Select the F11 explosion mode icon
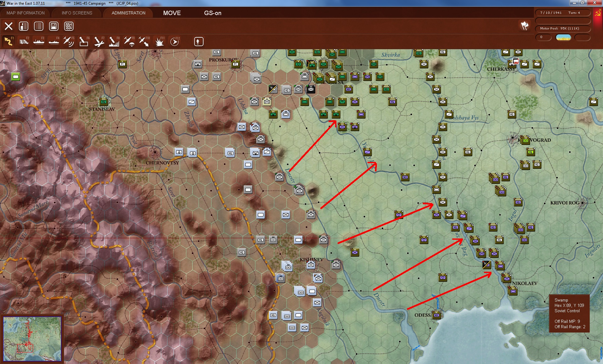This screenshot has height=364, width=603. [160, 41]
